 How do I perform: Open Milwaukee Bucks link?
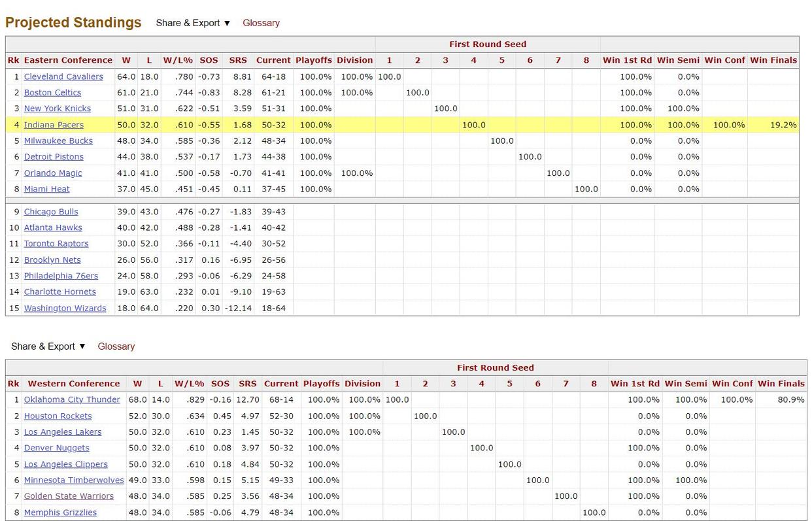click(58, 141)
